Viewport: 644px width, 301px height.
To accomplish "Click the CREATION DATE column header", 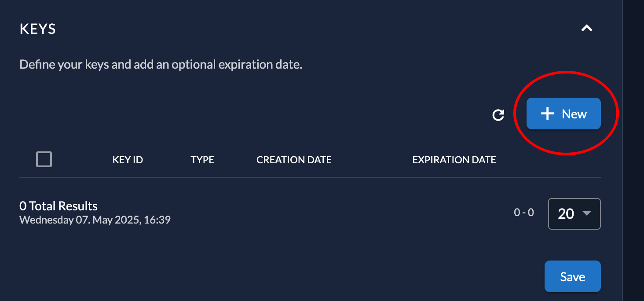I will click(294, 159).
